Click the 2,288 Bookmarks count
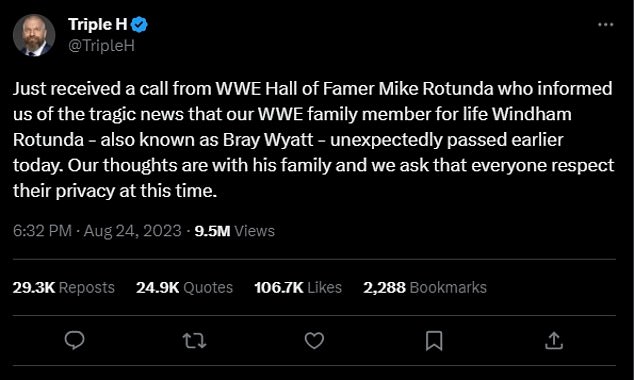 425,287
